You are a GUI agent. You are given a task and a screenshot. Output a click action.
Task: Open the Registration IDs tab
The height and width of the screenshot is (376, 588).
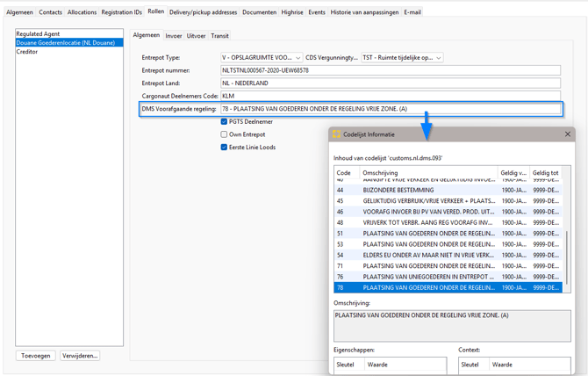click(x=121, y=12)
